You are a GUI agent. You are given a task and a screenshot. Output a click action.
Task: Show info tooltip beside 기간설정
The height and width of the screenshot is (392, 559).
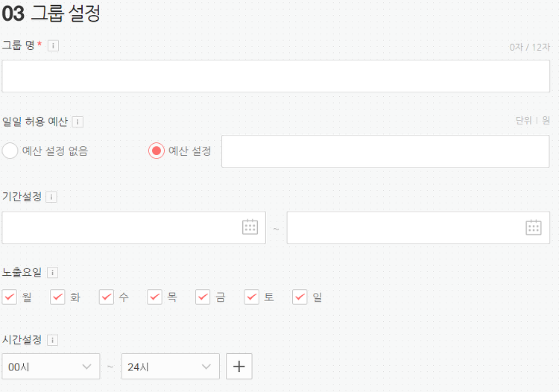(x=51, y=197)
